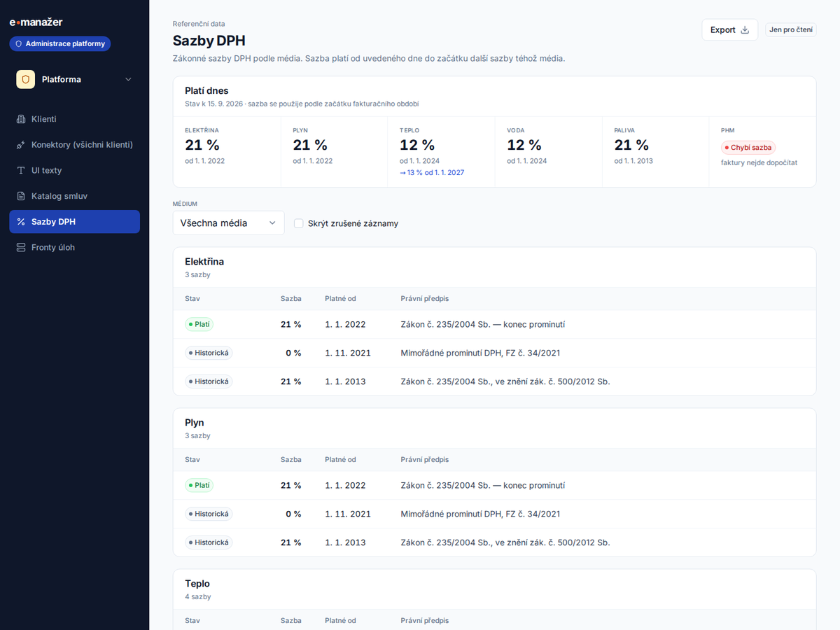Click the Voda 12 % summary value
This screenshot has height=630, width=840.
(524, 145)
